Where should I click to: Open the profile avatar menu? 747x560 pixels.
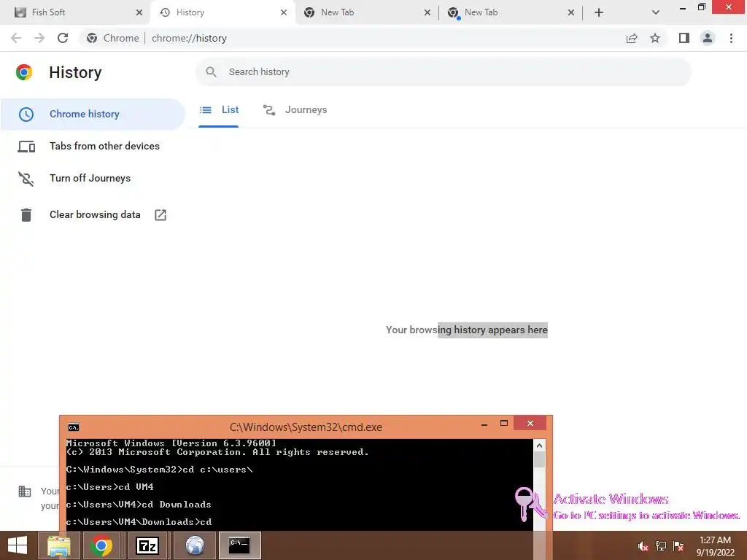tap(708, 38)
